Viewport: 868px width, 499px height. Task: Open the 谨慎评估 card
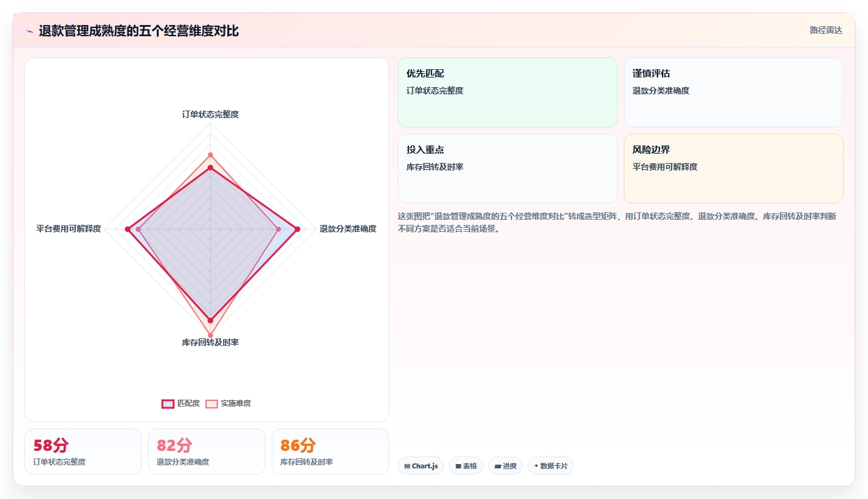pyautogui.click(x=733, y=92)
